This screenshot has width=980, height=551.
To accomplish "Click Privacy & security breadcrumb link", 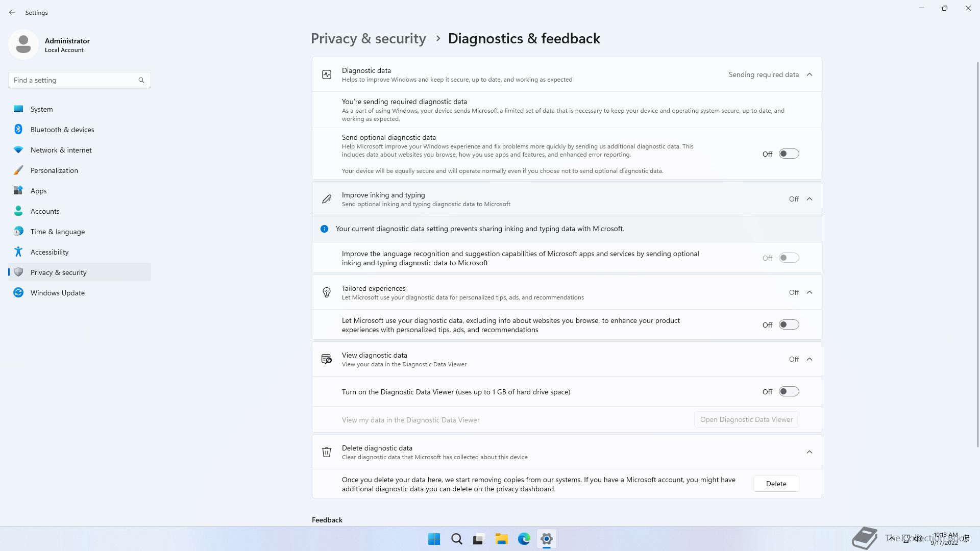I will (368, 39).
